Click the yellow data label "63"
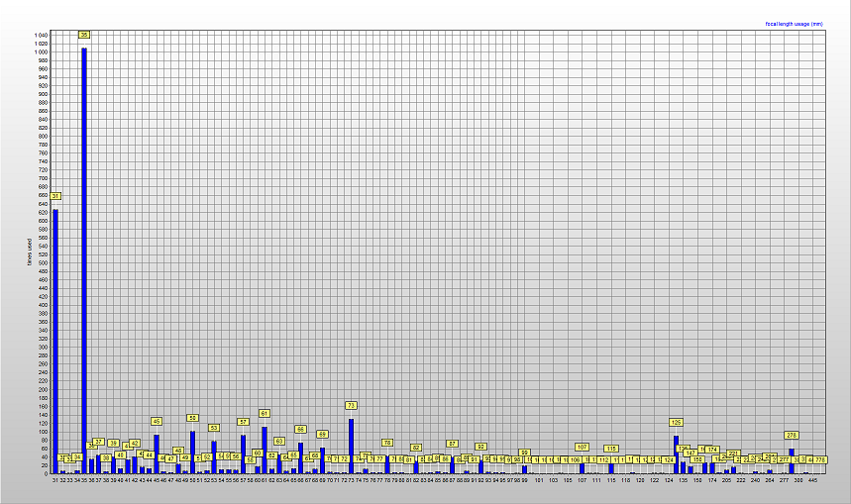851x504 pixels. [x=279, y=442]
